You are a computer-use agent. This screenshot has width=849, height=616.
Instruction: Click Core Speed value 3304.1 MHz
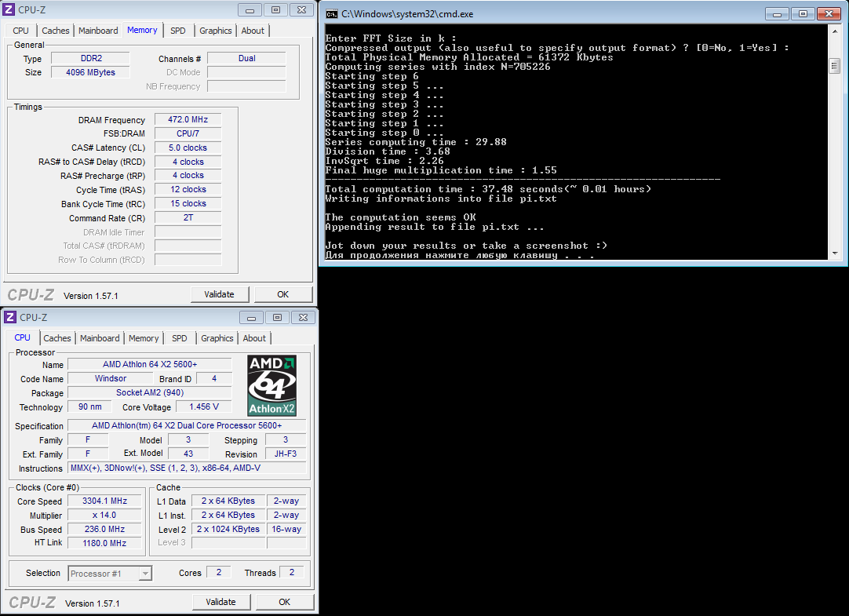(104, 501)
